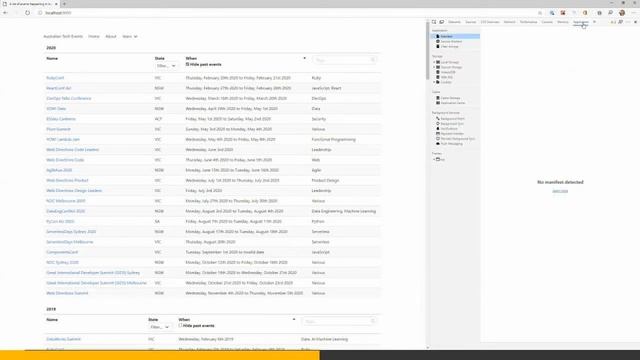This screenshot has width=640, height=360.
Task: Click the browser reload button
Action: coord(27,13)
